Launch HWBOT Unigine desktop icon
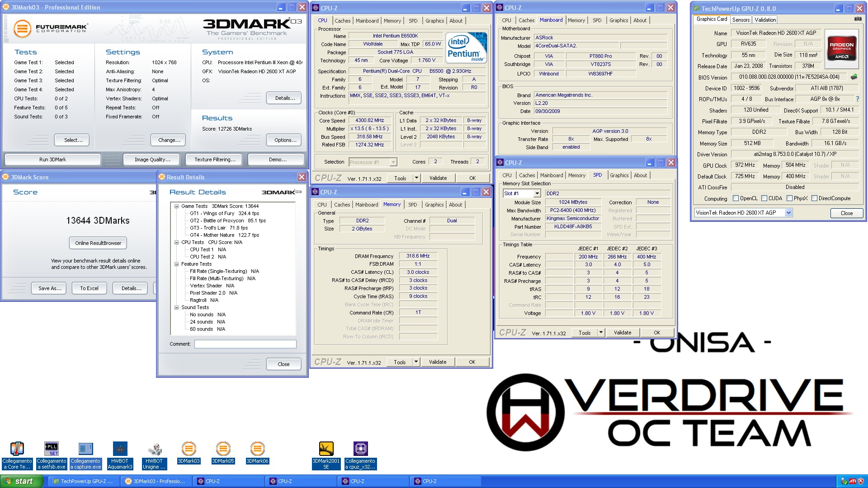The width and height of the screenshot is (868, 488). point(154,455)
